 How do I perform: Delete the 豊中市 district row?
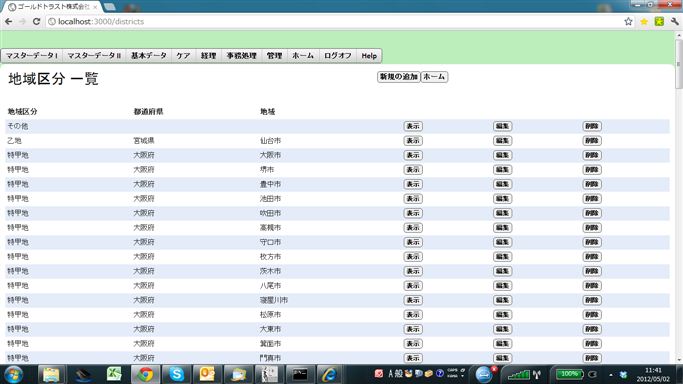coord(592,184)
